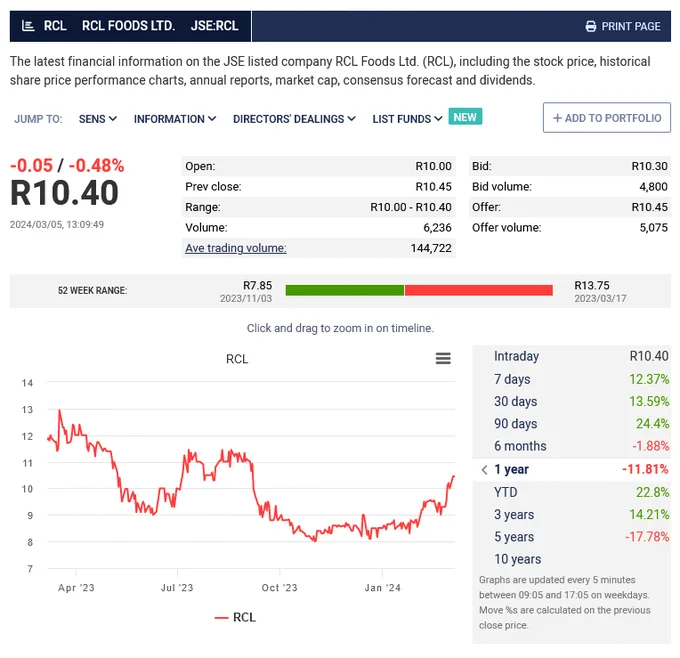Expand the Information dropdown

pos(175,119)
